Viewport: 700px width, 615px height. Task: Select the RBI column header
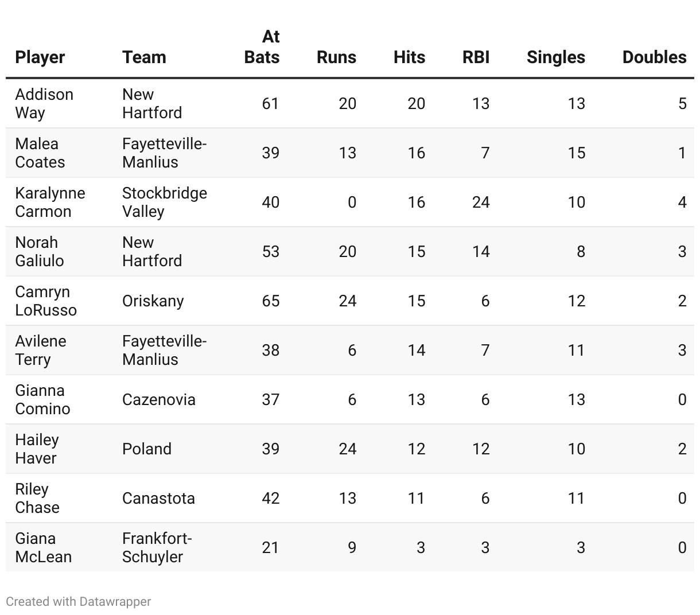(x=476, y=57)
